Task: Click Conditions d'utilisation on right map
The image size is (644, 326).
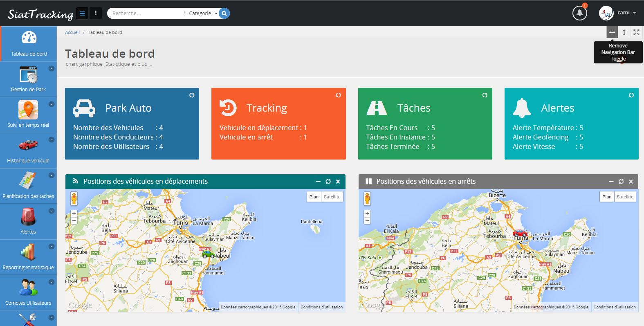Action: point(615,307)
